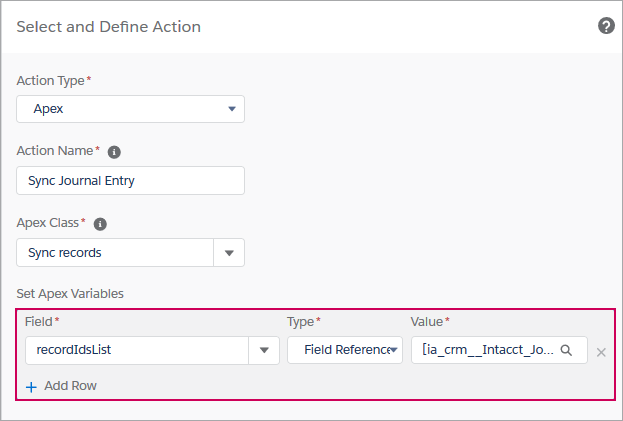The height and width of the screenshot is (421, 623).
Task: Click the plus icon for Add Row
Action: pos(31,386)
